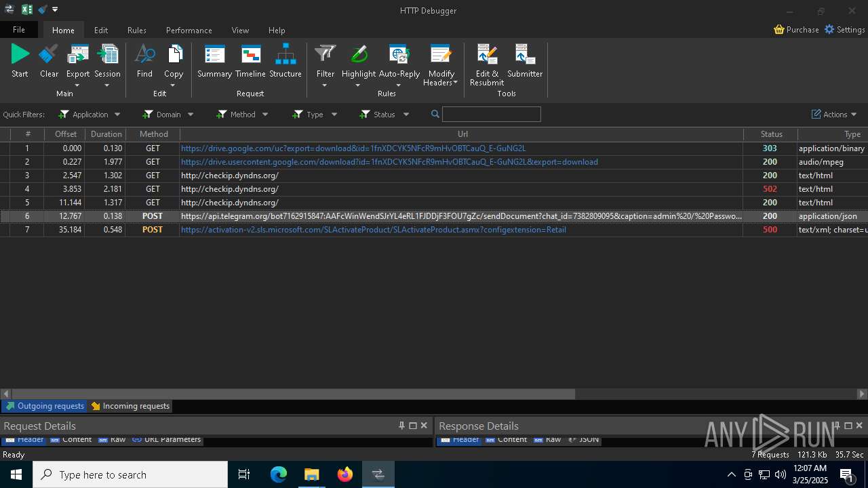Open the activation-v2.sls.microsoft.com request URL
Screen dimensions: 868x488
374,230
